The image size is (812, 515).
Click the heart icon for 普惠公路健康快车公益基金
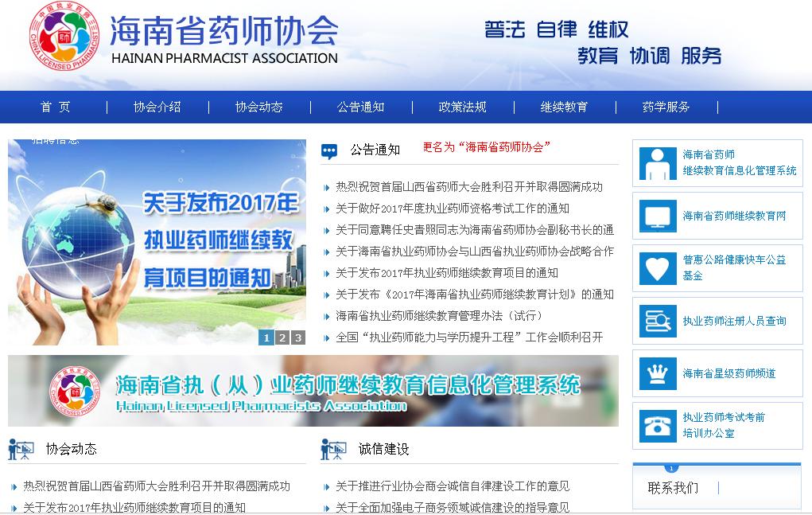[x=658, y=268]
